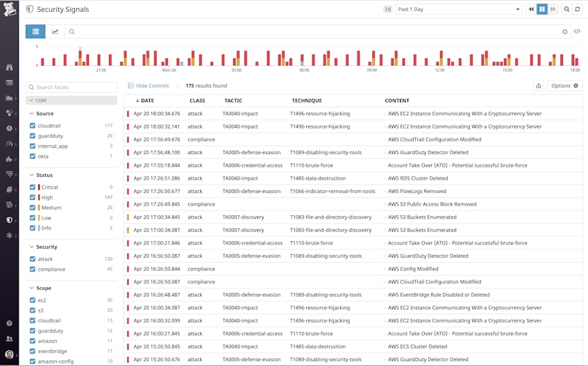Image resolution: width=588 pixels, height=366 pixels.
Task: Pause live signal updates
Action: pyautogui.click(x=542, y=9)
